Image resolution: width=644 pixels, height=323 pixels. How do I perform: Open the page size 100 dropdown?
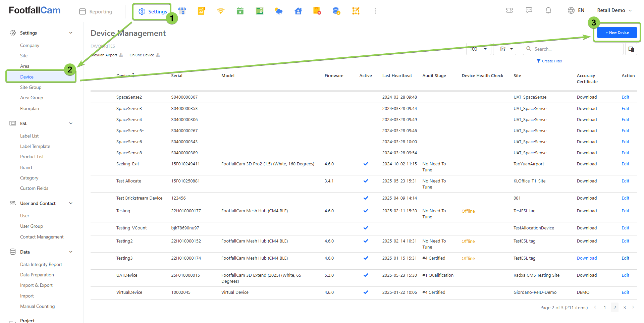pos(478,49)
